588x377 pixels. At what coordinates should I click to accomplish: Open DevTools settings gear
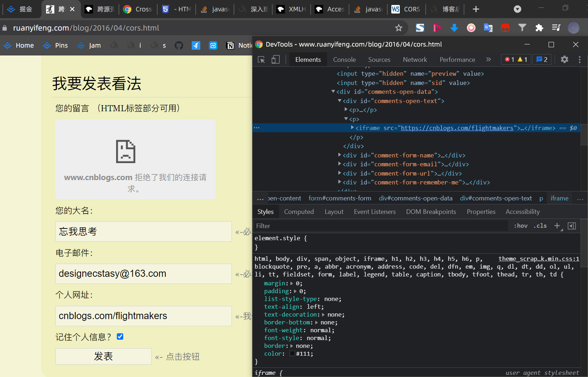pyautogui.click(x=565, y=59)
